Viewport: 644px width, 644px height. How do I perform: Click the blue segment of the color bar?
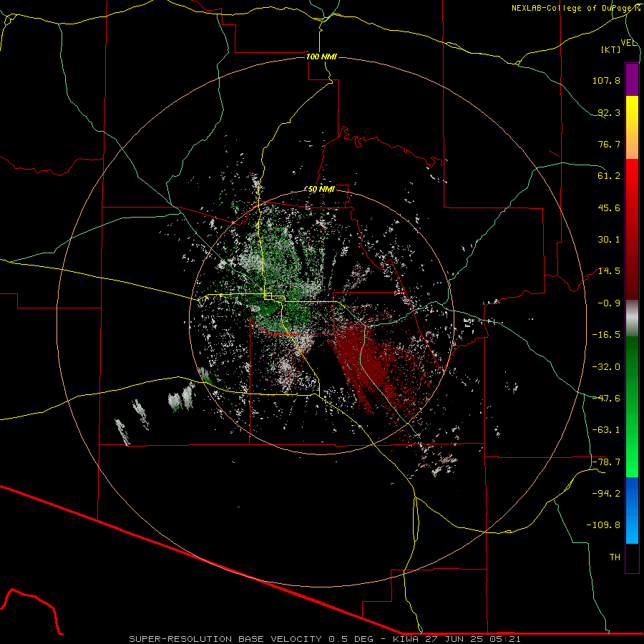point(632,510)
